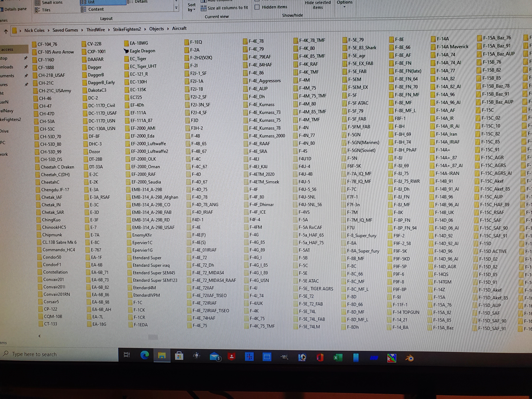
Task: Select the Etendard Super iraq folder
Action: [x=148, y=265]
